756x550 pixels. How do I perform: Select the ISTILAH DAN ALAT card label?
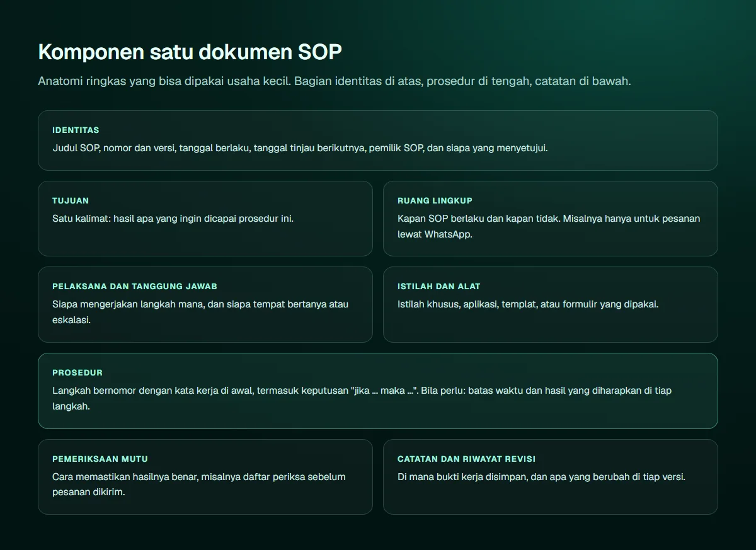(439, 286)
